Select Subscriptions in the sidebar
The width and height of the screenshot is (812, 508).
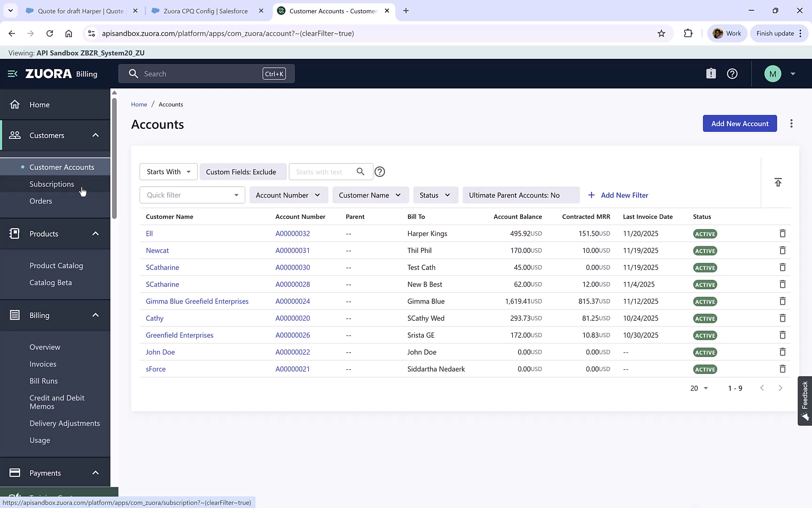pos(52,184)
